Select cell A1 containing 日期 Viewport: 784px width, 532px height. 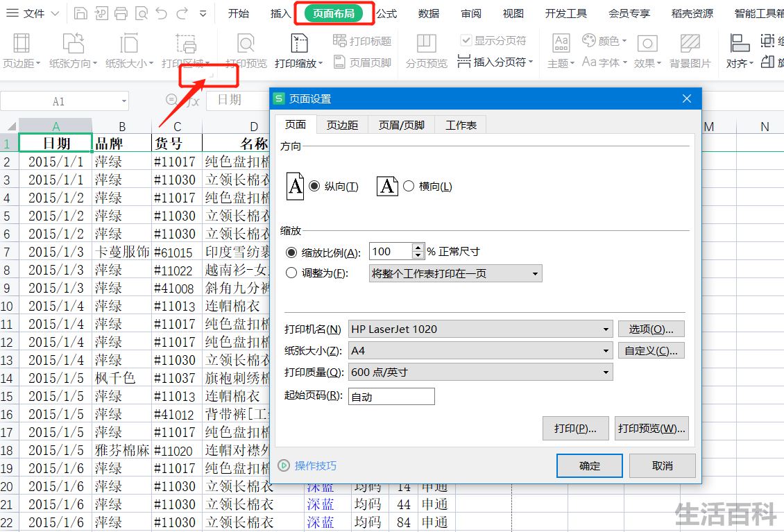56,143
